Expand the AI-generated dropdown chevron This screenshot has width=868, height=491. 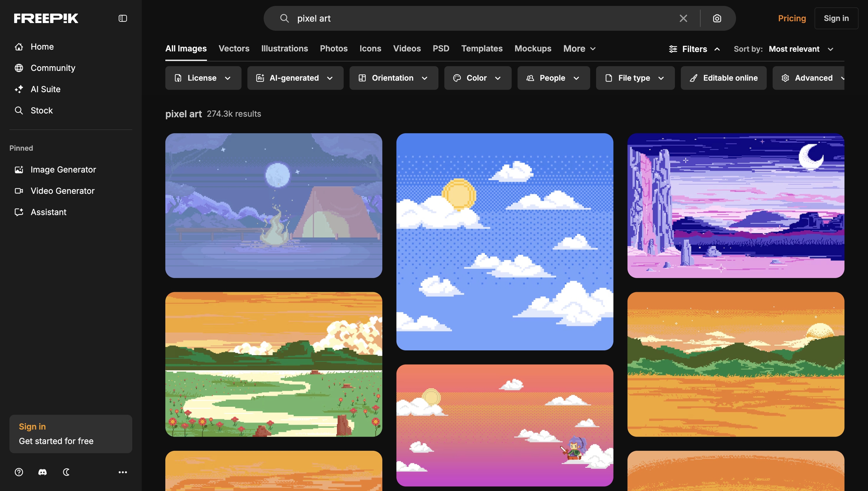(330, 78)
